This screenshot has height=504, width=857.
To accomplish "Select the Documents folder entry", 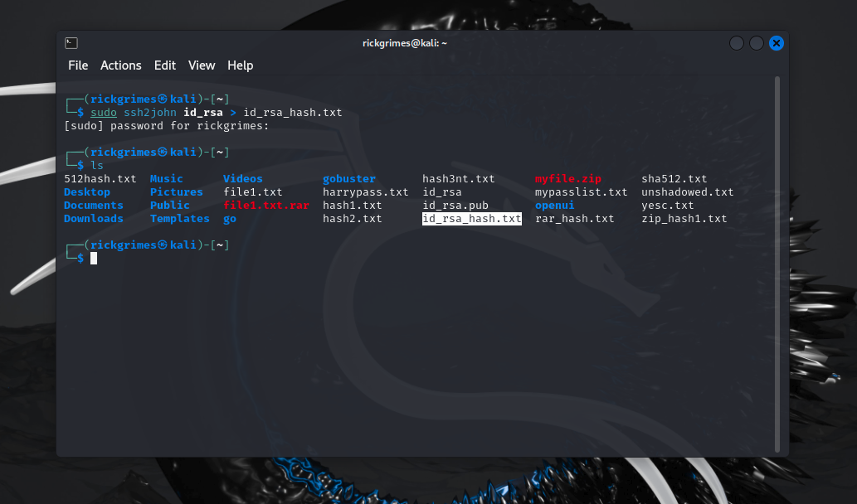I will [94, 205].
